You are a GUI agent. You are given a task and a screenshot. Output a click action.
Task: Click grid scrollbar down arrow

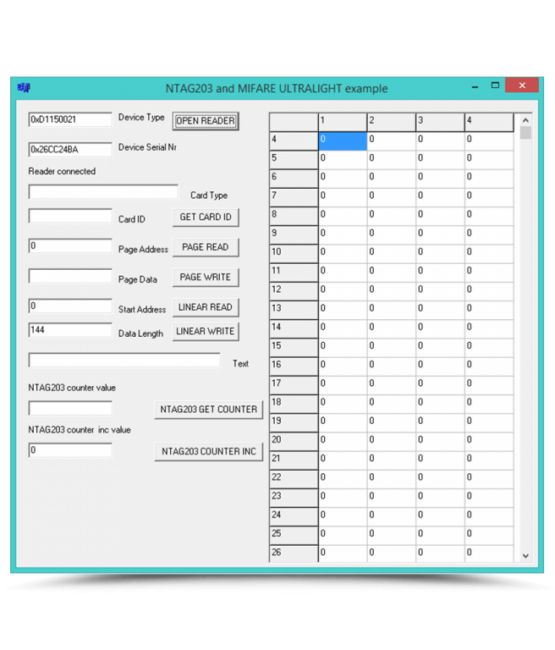pos(526,556)
